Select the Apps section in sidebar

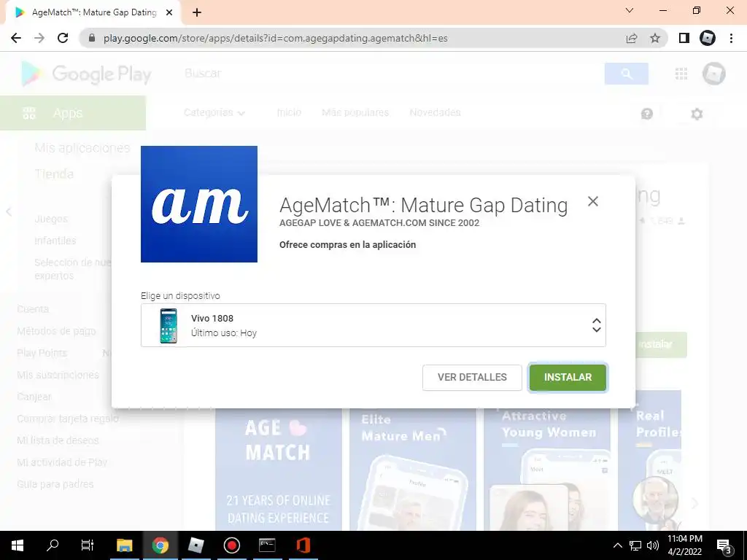coord(73,113)
